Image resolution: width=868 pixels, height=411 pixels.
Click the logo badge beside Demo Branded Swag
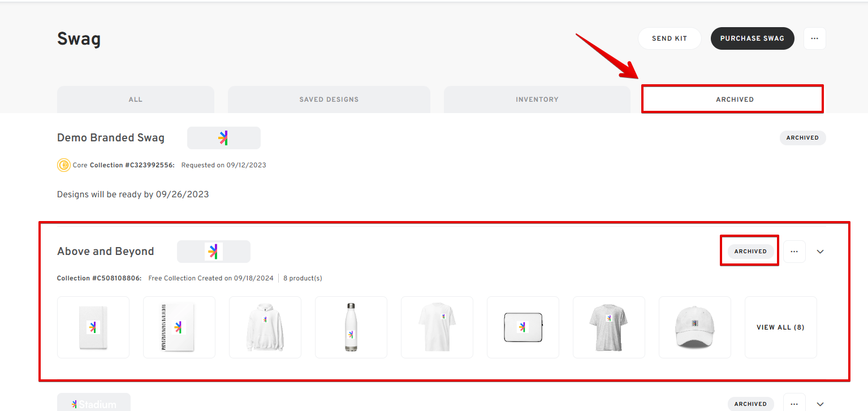(x=223, y=138)
